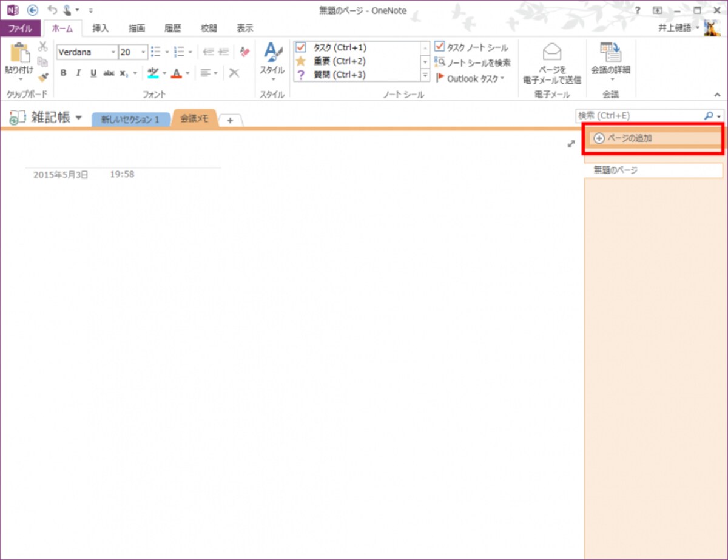The height and width of the screenshot is (560, 728).
Task: Select タスク (Ctrl+1) tag
Action: pos(357,47)
